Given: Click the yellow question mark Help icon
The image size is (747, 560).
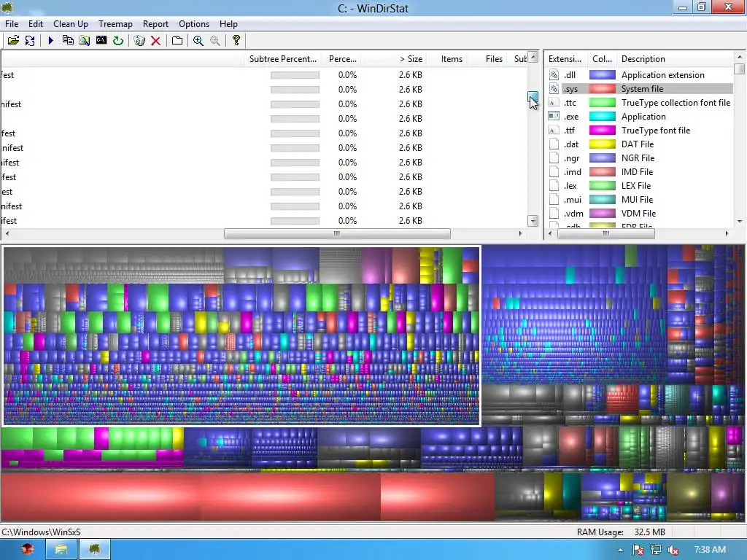Looking at the screenshot, I should click(x=236, y=41).
